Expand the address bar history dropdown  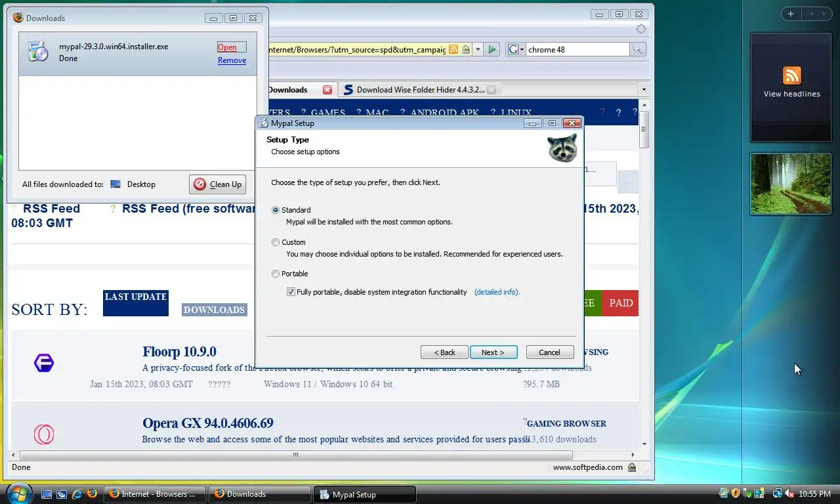pos(478,49)
